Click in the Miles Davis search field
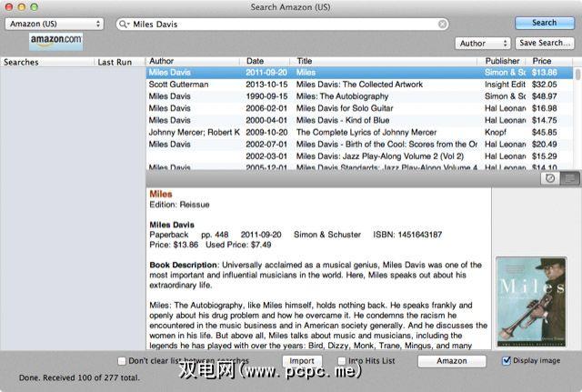Screen dimensions: 582x392 (x=282, y=25)
